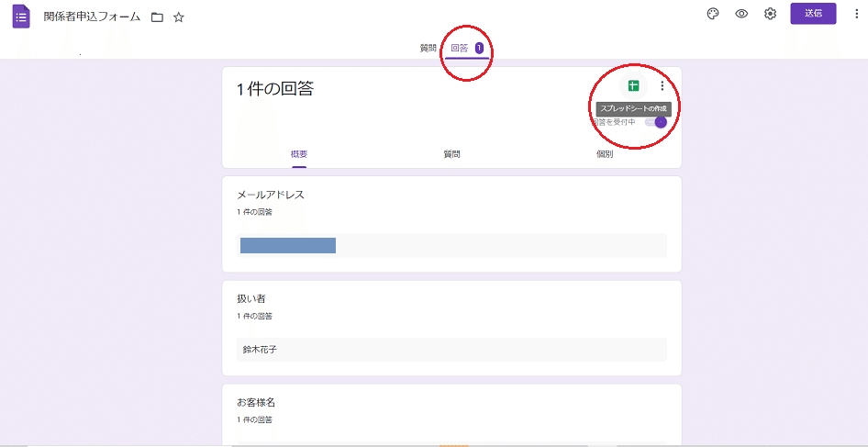Open the Google Forms home icon

21,17
